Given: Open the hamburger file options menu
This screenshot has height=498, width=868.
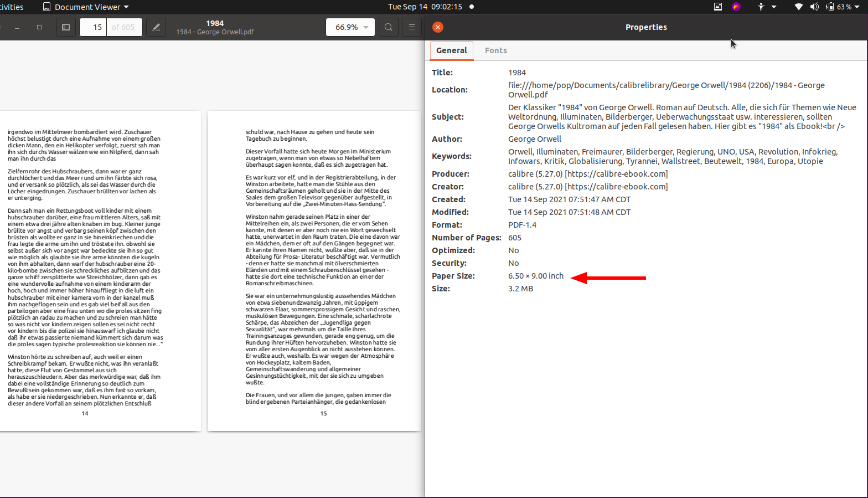Looking at the screenshot, I should [412, 27].
